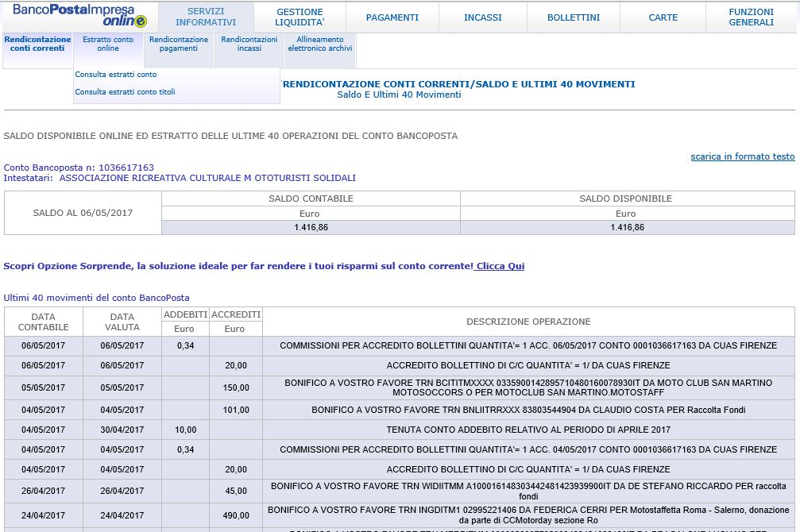800x532 pixels.
Task: Select the 1.416,86 value under SALDO DISPONIBILE
Action: [x=627, y=228]
